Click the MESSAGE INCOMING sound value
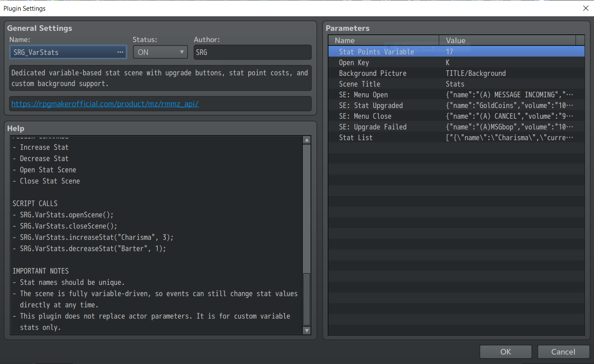The image size is (594, 364). pyautogui.click(x=509, y=95)
